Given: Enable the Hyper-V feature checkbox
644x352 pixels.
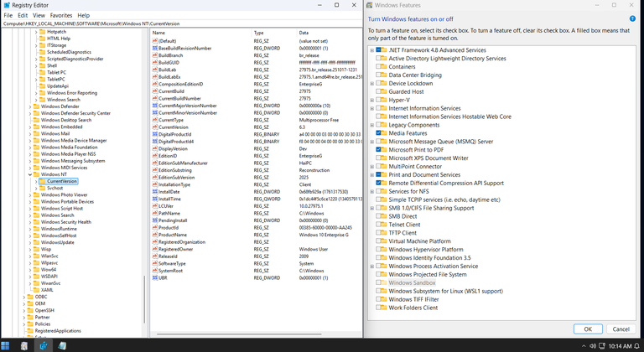Looking at the screenshot, I should click(378, 100).
